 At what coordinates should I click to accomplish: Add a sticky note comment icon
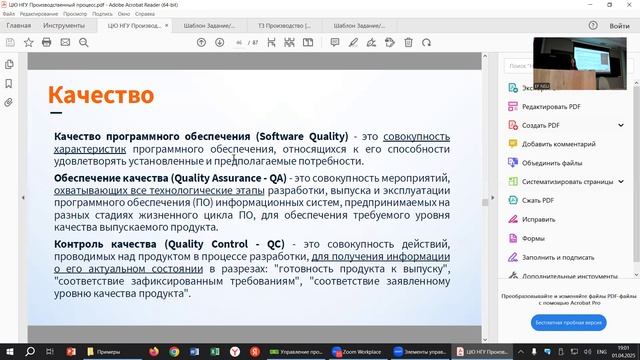pos(335,42)
